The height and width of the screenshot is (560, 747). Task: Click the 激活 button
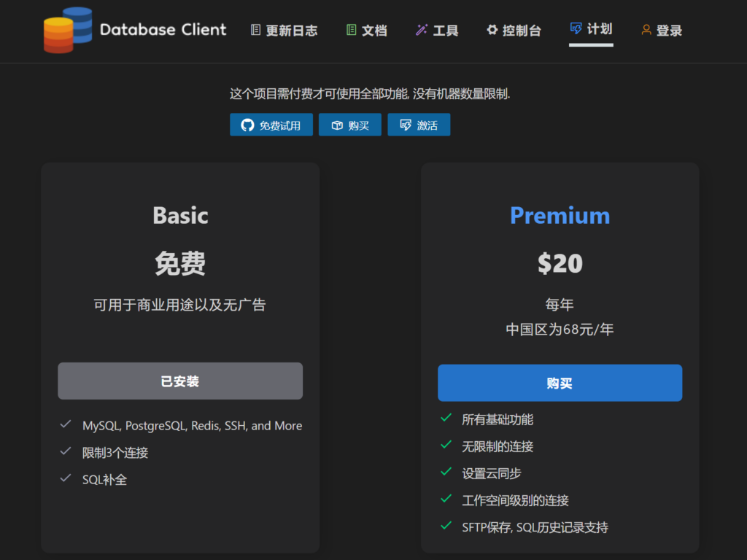(419, 125)
